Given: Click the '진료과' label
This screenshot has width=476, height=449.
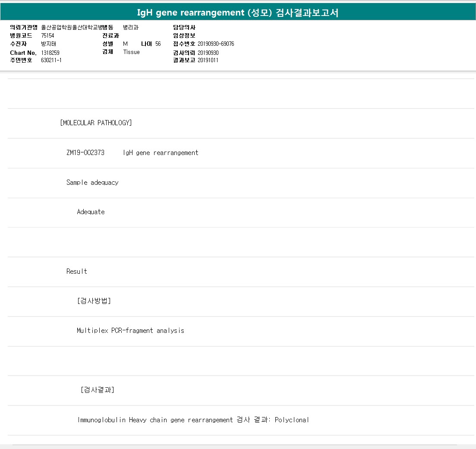Looking at the screenshot, I should pos(110,35).
